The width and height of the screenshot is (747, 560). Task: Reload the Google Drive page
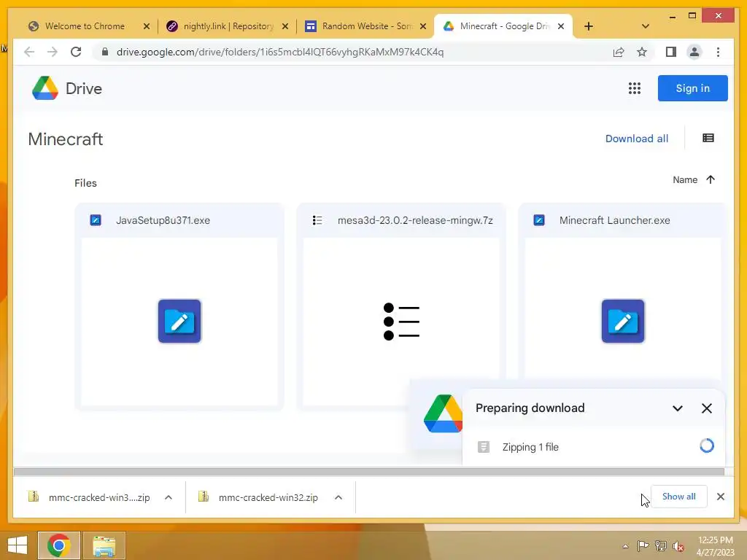[76, 52]
